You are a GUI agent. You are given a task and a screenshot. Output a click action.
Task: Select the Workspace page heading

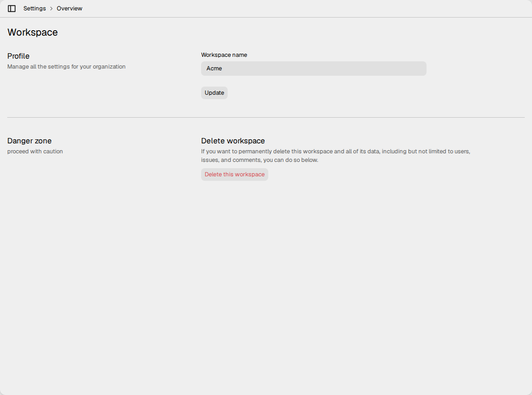tap(32, 32)
